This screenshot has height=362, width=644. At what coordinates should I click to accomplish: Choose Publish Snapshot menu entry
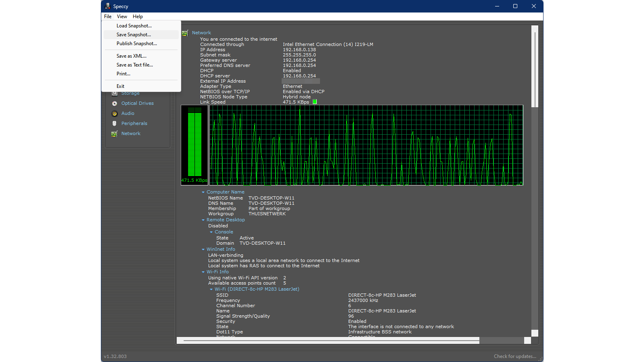tap(137, 44)
